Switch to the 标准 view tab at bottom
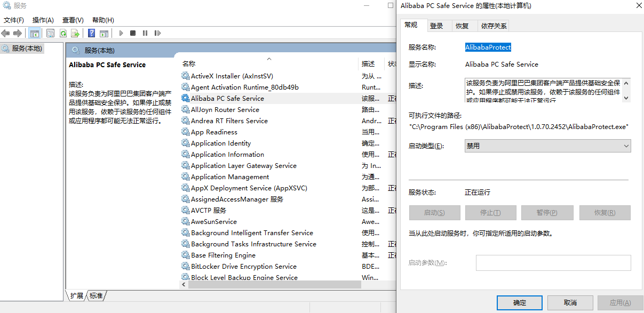The height and width of the screenshot is (313, 644). [x=96, y=295]
